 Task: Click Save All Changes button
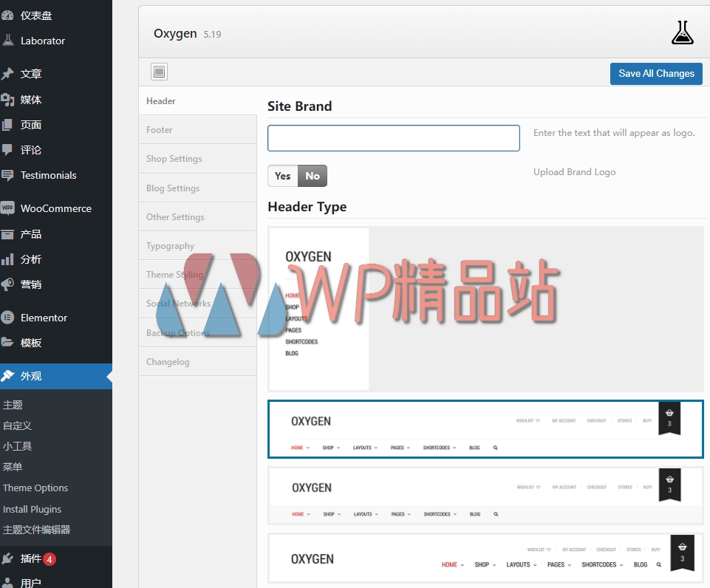pyautogui.click(x=656, y=73)
